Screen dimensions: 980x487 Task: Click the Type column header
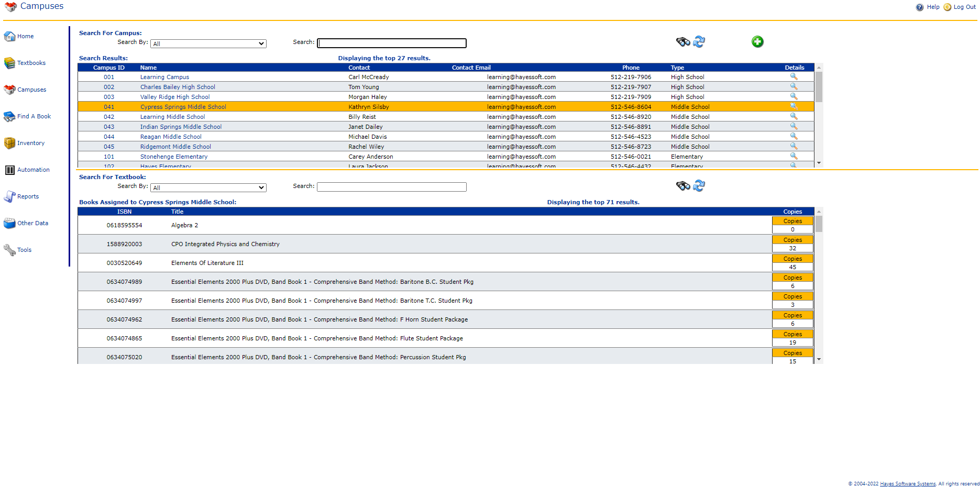point(677,68)
